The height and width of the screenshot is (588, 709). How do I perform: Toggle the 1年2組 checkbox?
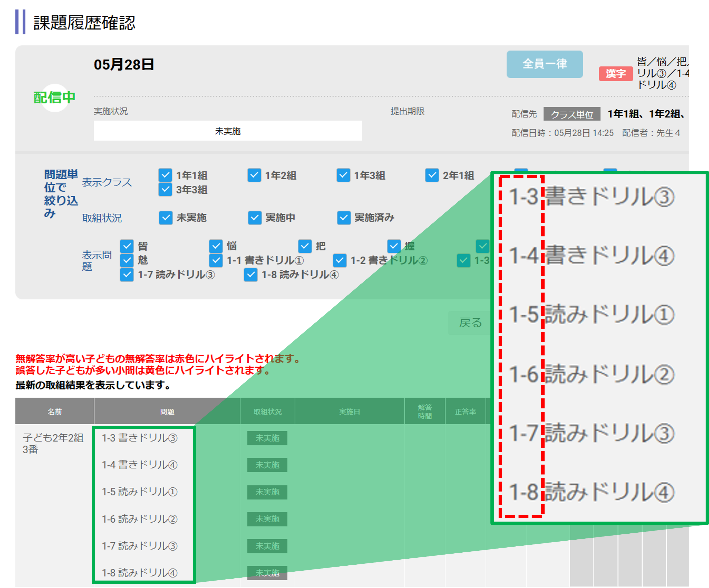point(254,175)
